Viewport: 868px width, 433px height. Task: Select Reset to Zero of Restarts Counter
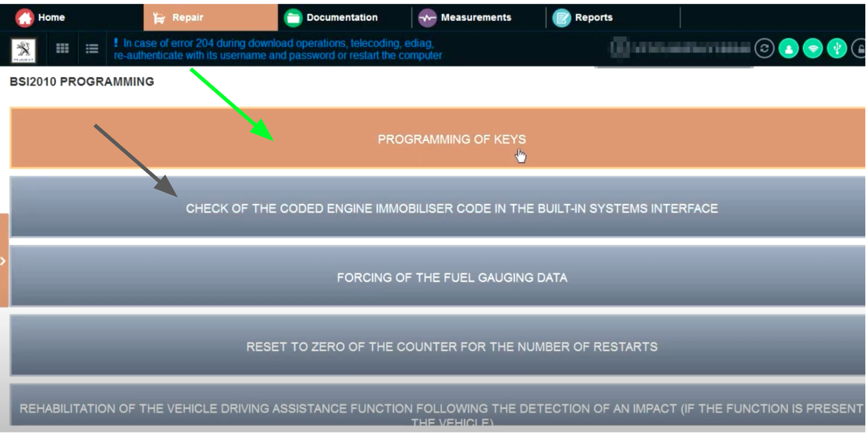(437, 346)
